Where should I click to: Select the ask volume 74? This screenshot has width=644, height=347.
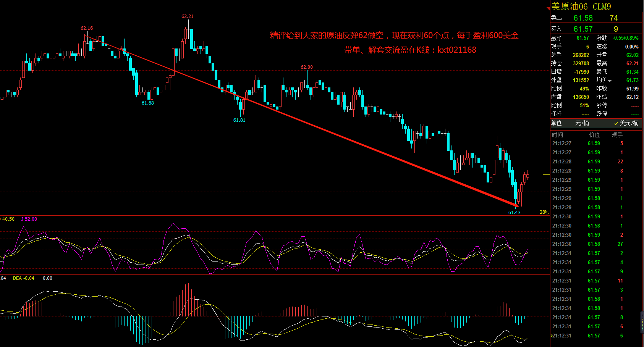pos(614,18)
